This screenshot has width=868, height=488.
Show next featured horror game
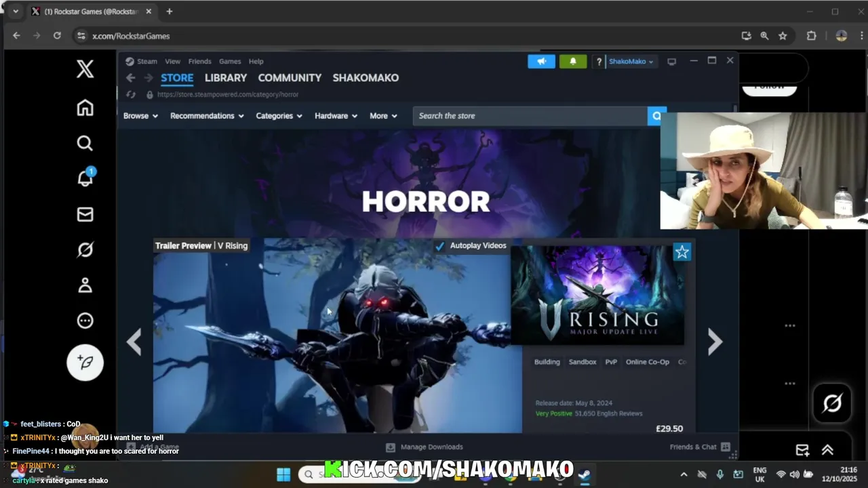pos(715,342)
